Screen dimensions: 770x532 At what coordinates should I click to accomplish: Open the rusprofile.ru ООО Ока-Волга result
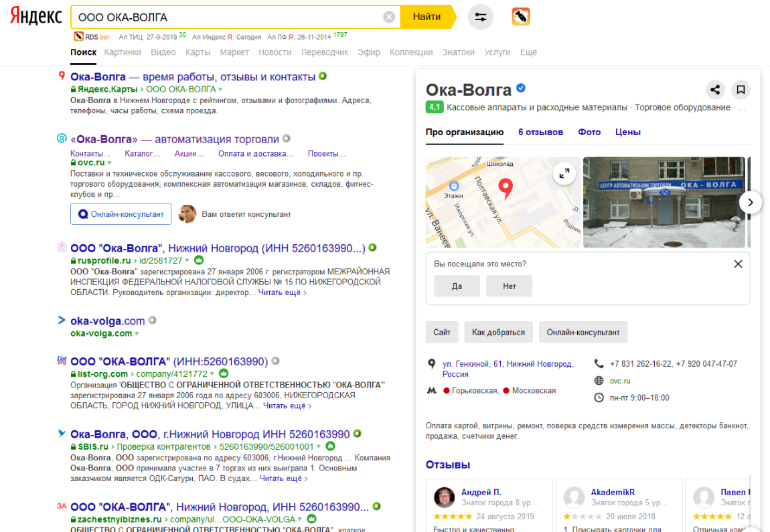(218, 248)
